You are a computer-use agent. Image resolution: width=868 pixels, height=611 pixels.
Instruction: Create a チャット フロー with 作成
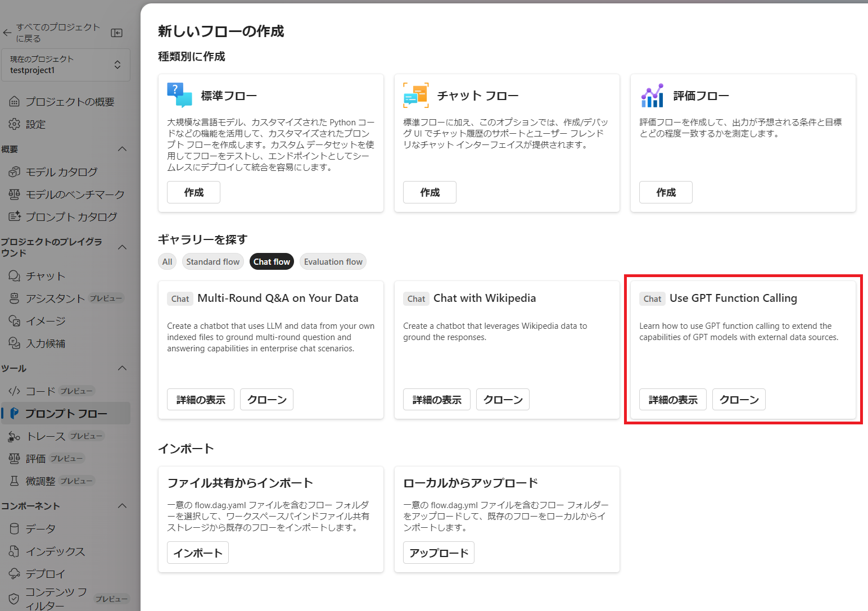[x=430, y=192]
